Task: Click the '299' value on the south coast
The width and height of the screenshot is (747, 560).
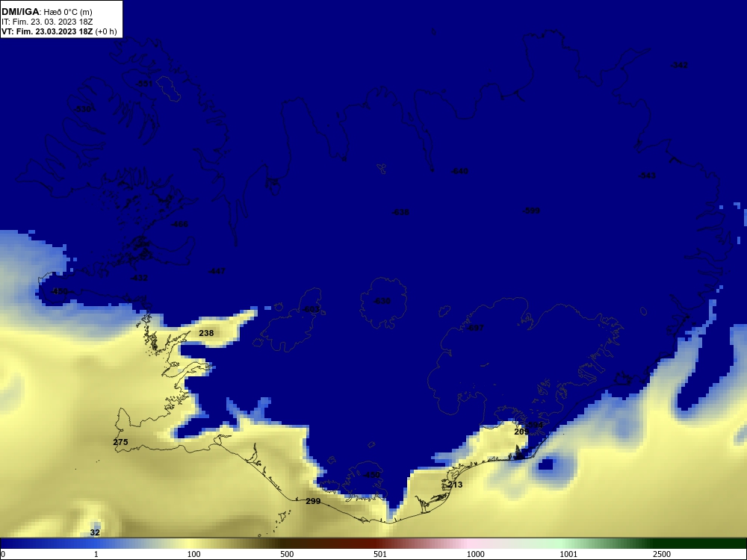Action: [x=313, y=502]
